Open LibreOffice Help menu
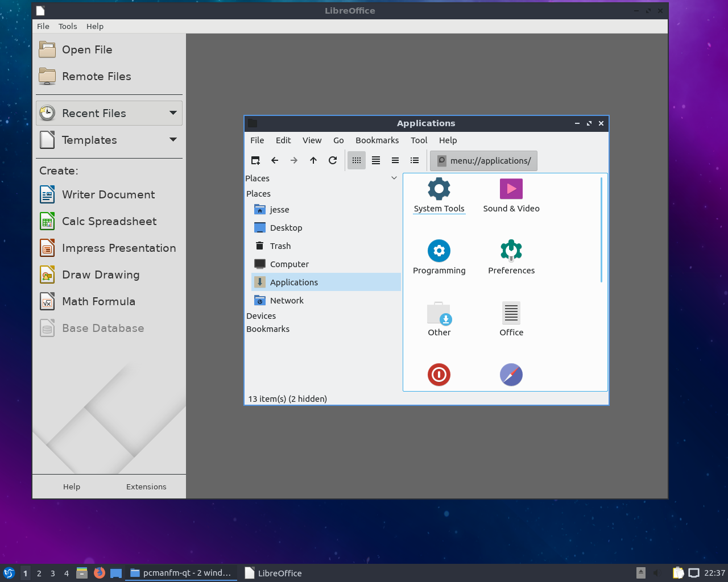This screenshot has width=728, height=582. coord(95,26)
